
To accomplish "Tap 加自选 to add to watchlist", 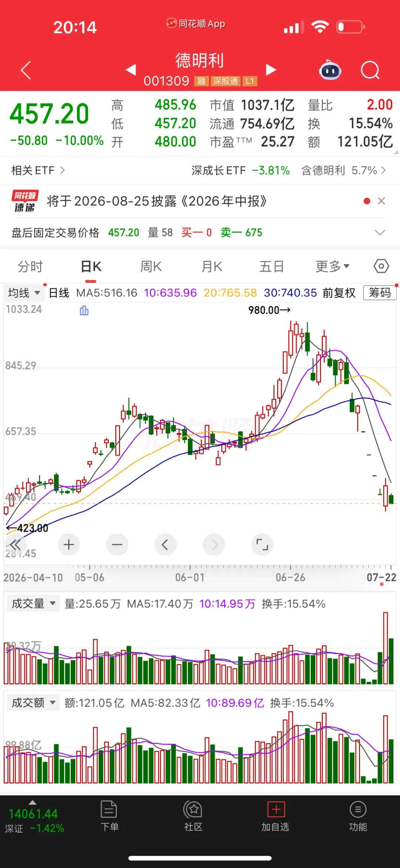I will (276, 817).
